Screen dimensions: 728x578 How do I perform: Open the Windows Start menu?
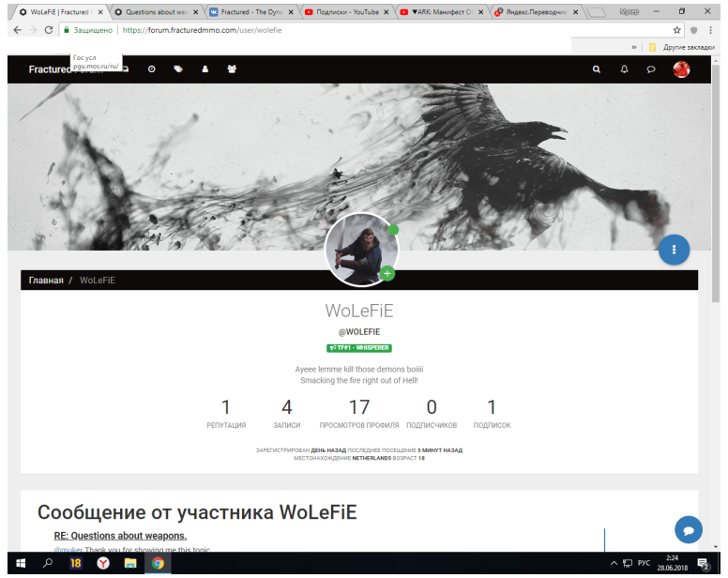(21, 563)
